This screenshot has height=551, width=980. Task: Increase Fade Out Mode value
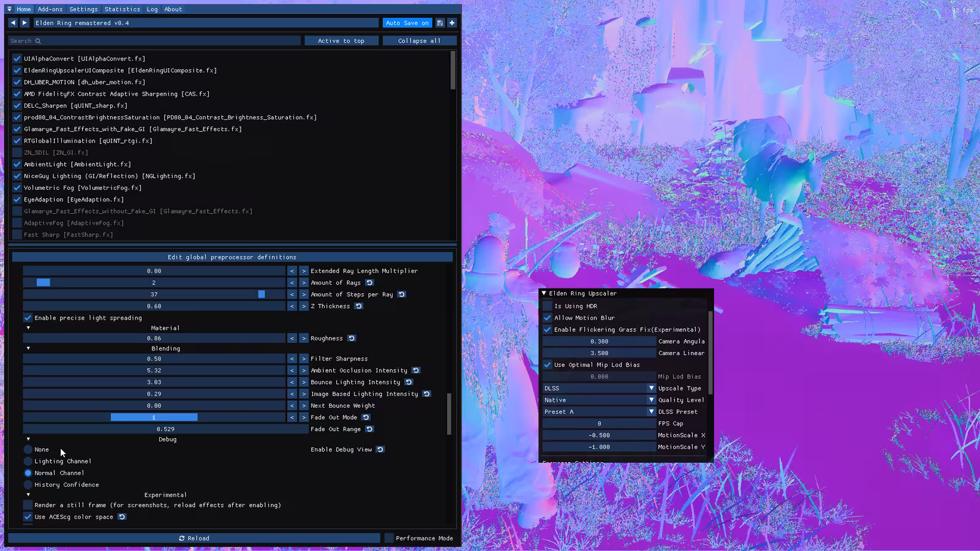pos(304,417)
